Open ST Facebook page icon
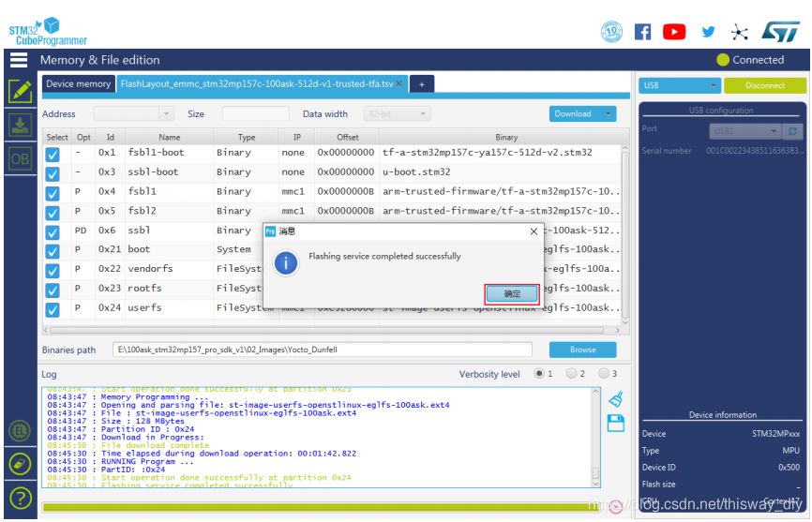812x522 pixels. 642,32
